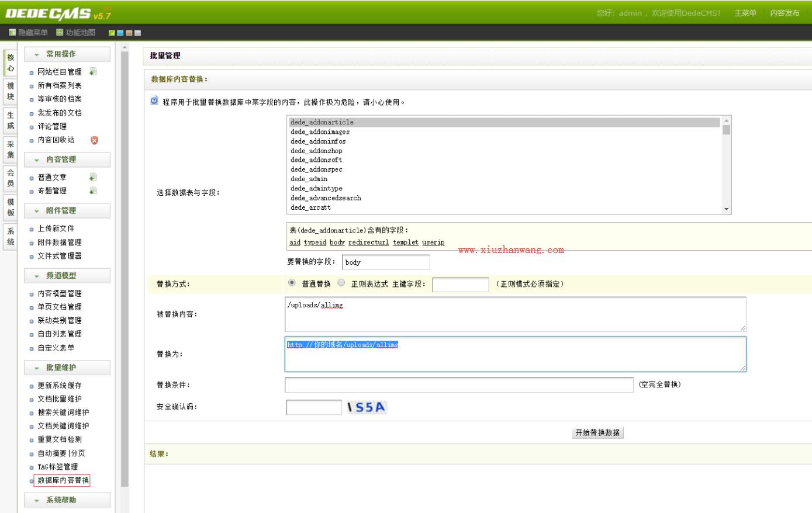Click the add-article icon beside 普通文章
Viewport: 812px width, 513px height.
(93, 177)
